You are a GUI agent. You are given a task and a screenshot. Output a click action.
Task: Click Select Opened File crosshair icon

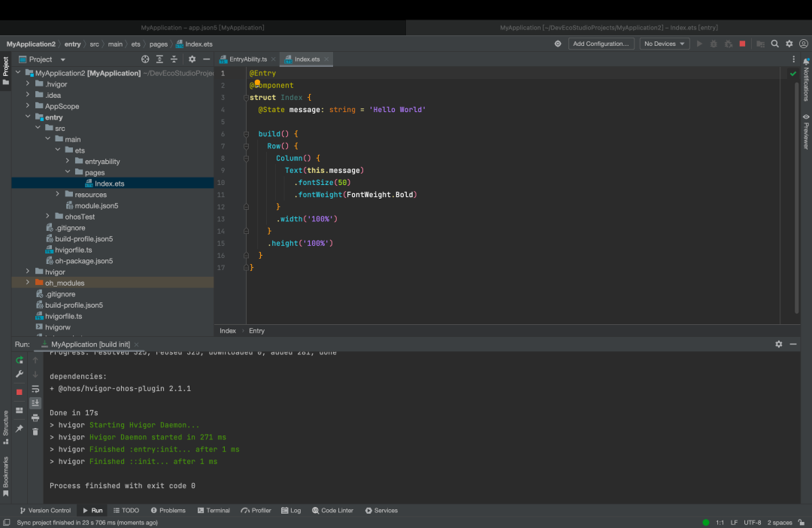coord(145,59)
